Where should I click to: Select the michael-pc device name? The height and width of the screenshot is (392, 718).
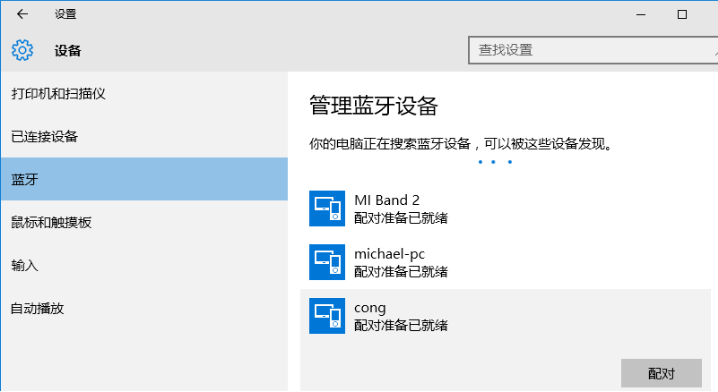coord(389,254)
